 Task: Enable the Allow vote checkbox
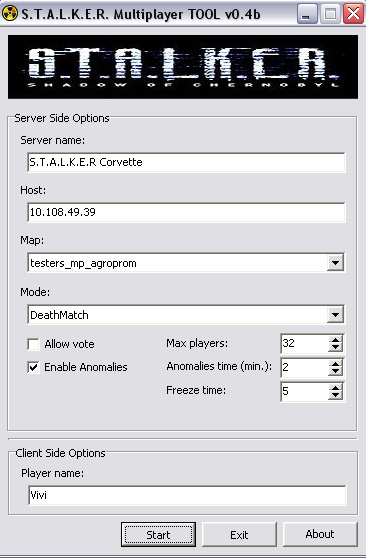[x=33, y=344]
